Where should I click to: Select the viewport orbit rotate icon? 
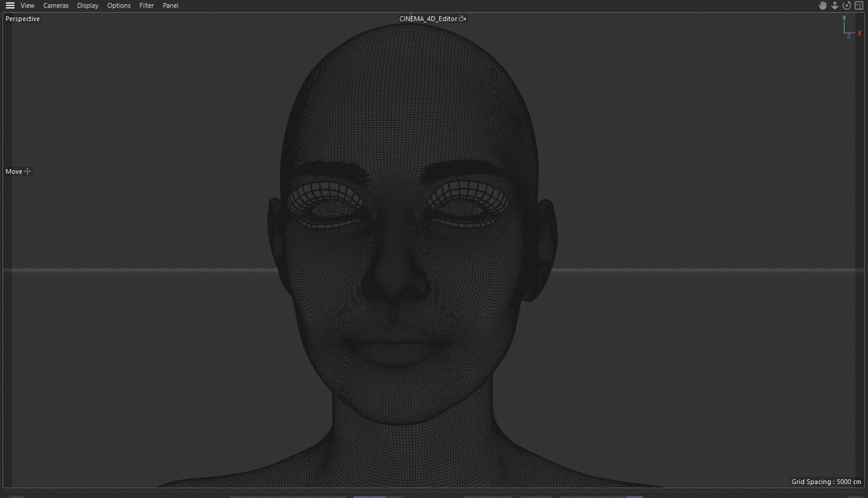click(x=847, y=5)
